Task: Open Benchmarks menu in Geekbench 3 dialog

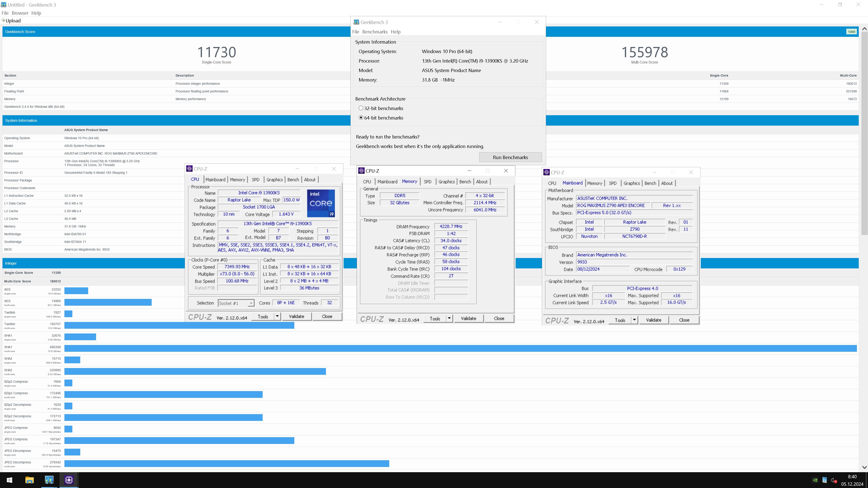Action: [375, 32]
